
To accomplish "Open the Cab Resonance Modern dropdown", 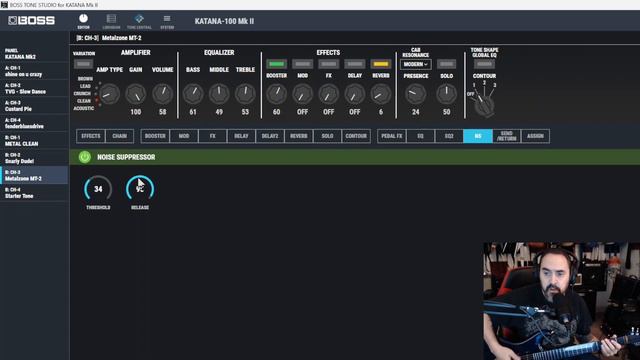I will click(x=416, y=64).
